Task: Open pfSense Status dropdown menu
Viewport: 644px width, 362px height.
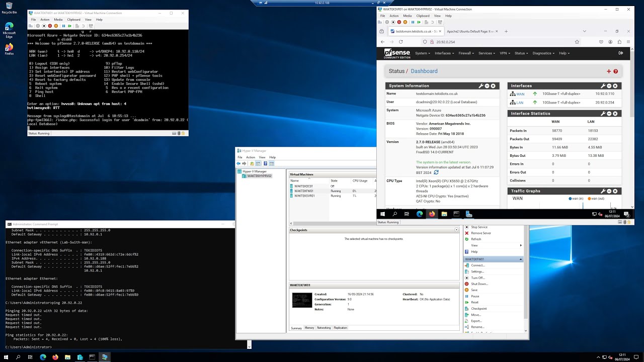Action: point(521,53)
